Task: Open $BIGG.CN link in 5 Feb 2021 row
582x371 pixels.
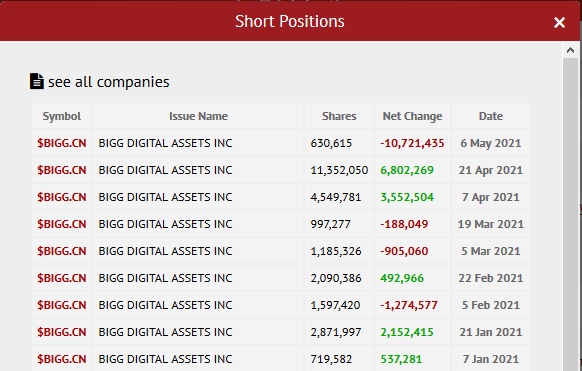Action: pos(62,305)
